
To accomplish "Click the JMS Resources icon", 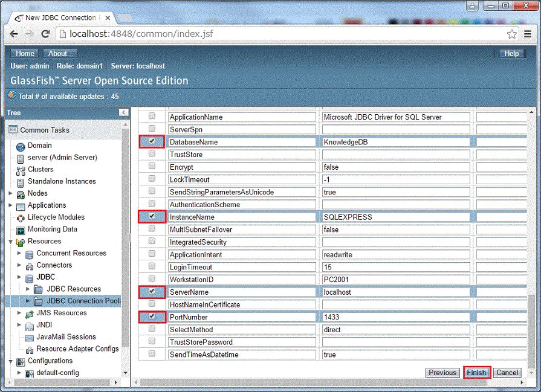I will coord(30,314).
